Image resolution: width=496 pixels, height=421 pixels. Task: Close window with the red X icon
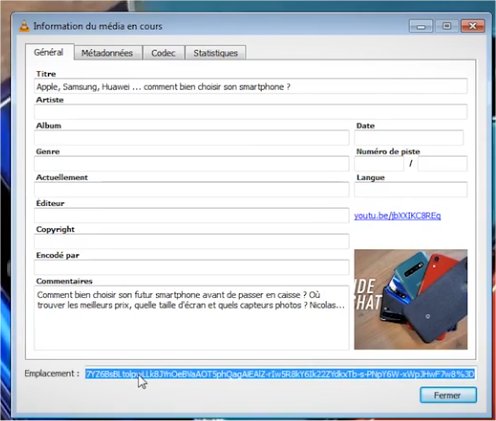[473, 26]
